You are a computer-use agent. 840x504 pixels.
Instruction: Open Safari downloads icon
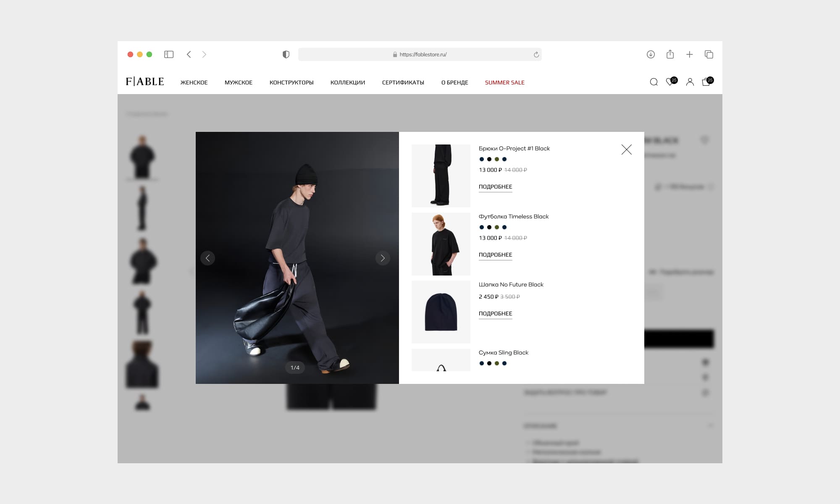pos(651,54)
